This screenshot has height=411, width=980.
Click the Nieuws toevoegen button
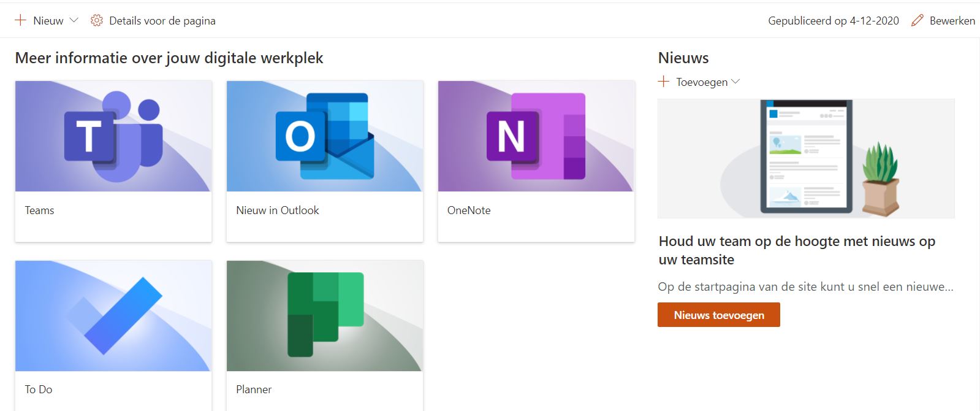coord(719,315)
